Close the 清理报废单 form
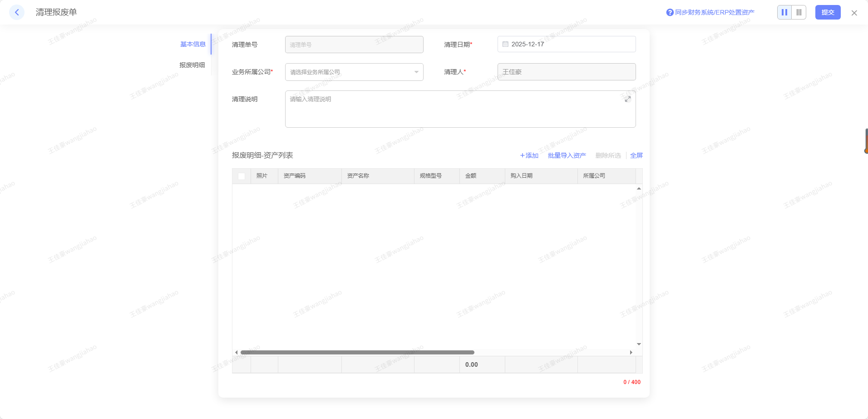This screenshot has height=419, width=868. (x=854, y=13)
